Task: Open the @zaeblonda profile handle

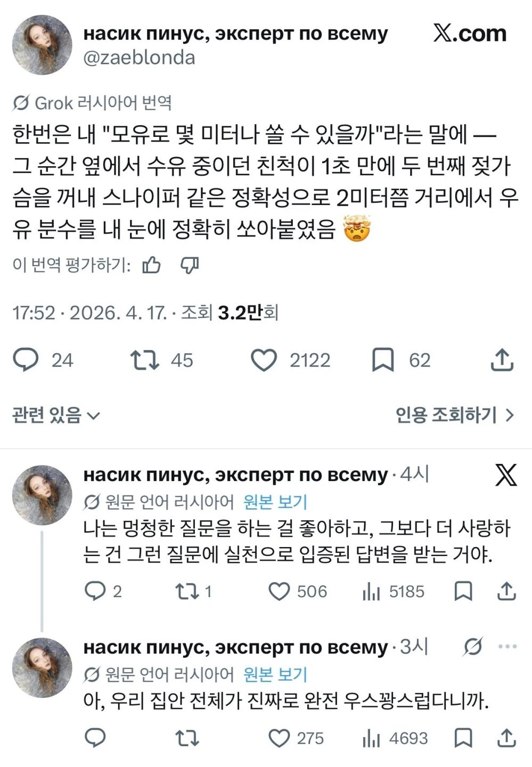Action: 139,58
